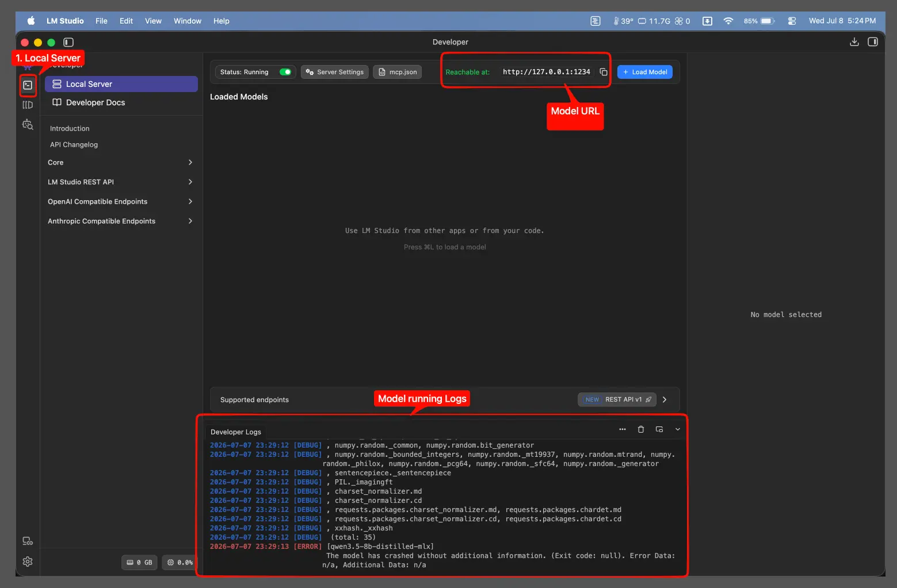Open the File menu
This screenshot has height=588, width=897.
(101, 21)
